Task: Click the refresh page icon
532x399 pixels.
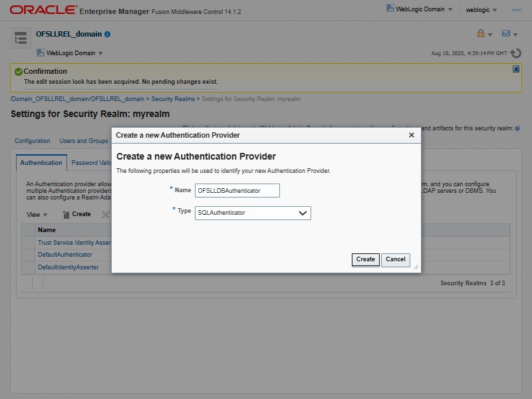Action: pos(516,53)
